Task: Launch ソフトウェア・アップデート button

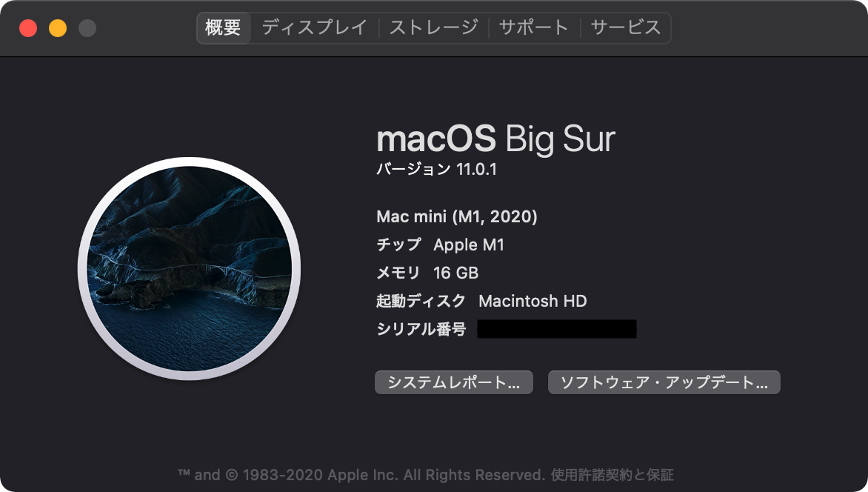Action: [664, 382]
